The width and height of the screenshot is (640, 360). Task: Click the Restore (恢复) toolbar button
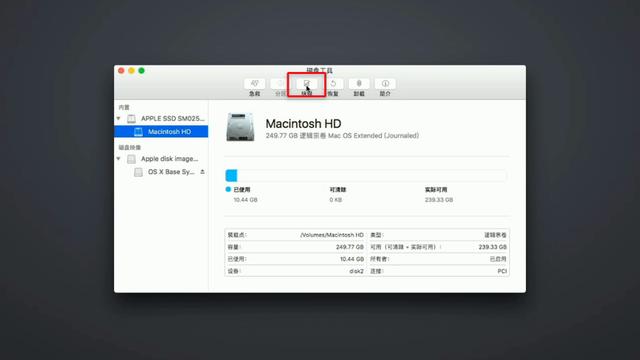point(333,84)
